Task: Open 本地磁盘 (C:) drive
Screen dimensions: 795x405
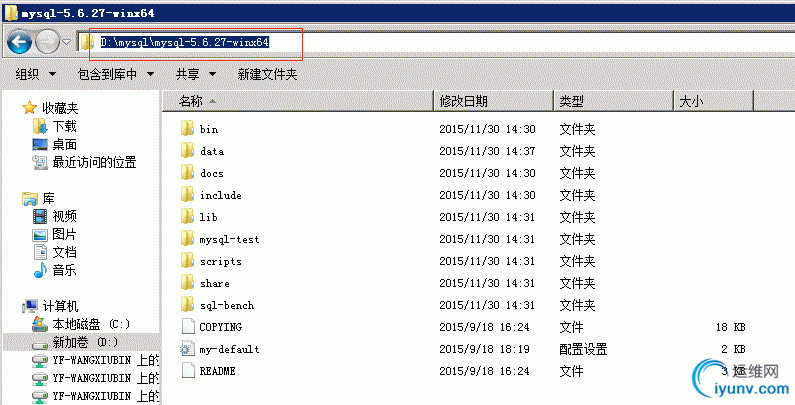Action: tap(81, 324)
